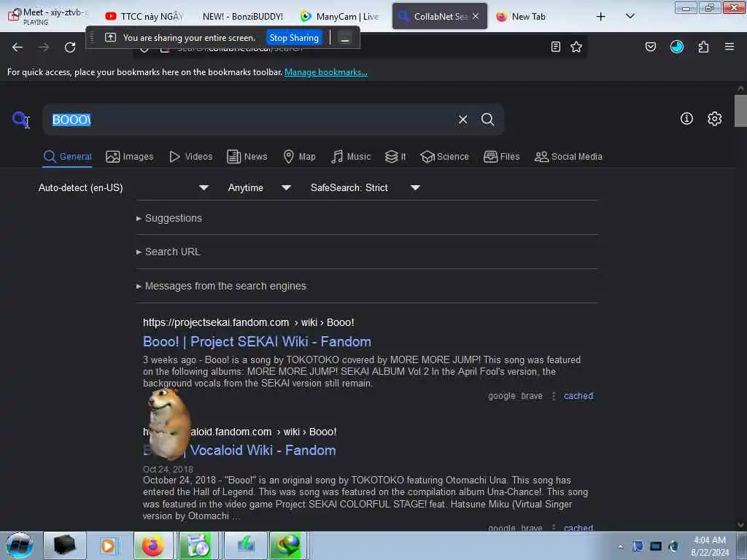This screenshot has height=560, width=747.
Task: Open Firefox from the taskbar
Action: (x=153, y=545)
